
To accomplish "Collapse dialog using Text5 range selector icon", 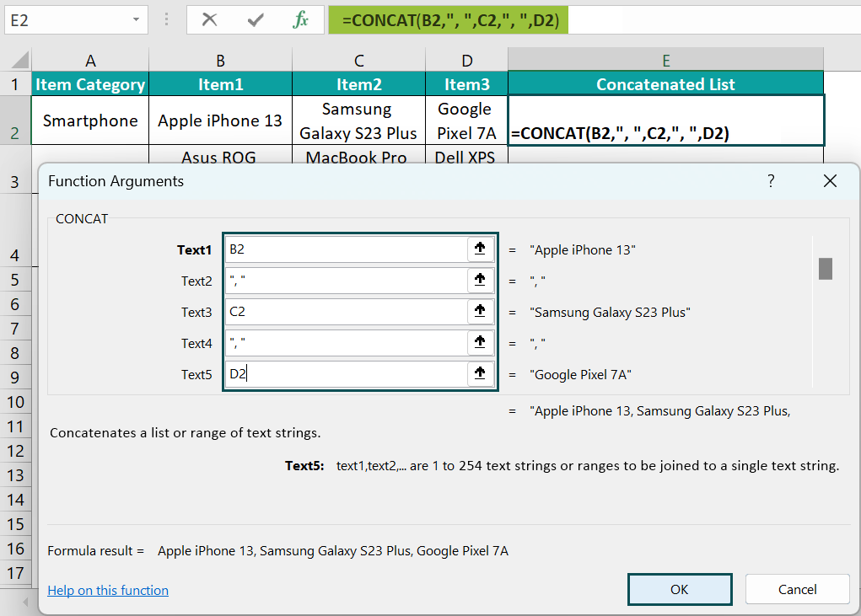I will (481, 374).
